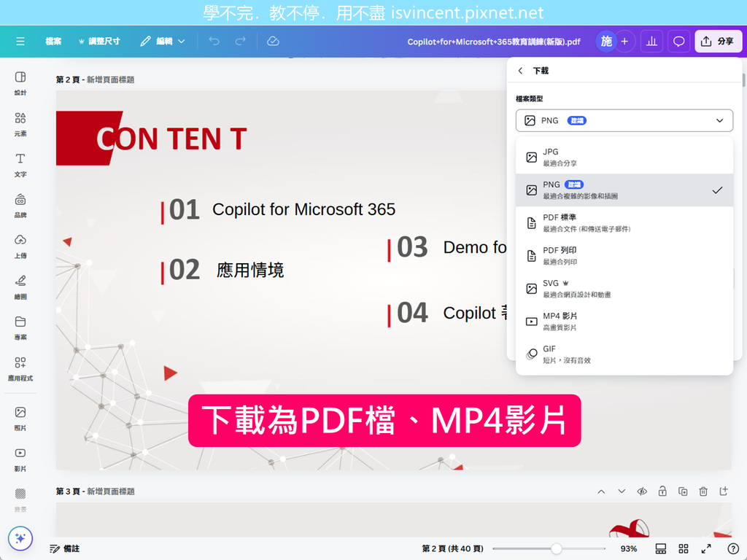The height and width of the screenshot is (560, 747).
Task: Choose JPG file type
Action: pos(624,157)
